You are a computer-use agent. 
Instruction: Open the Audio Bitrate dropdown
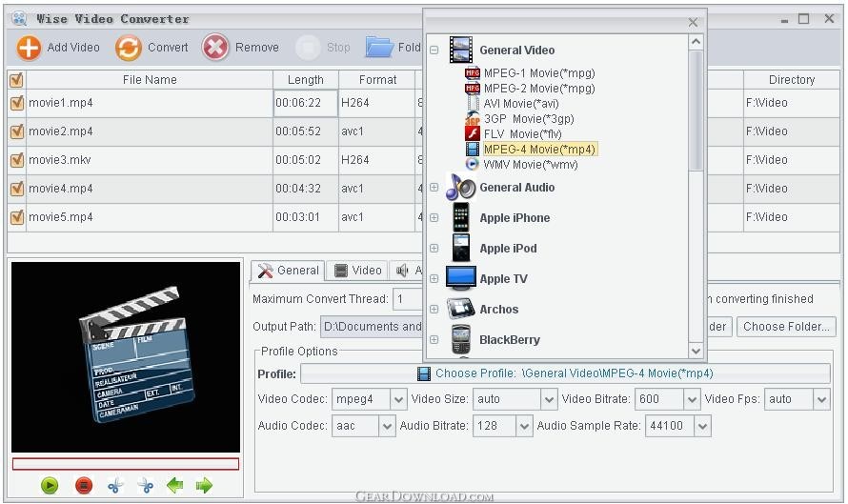coord(524,426)
